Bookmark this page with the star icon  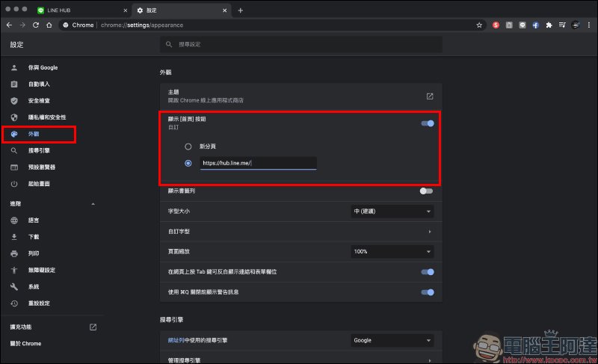coord(479,25)
